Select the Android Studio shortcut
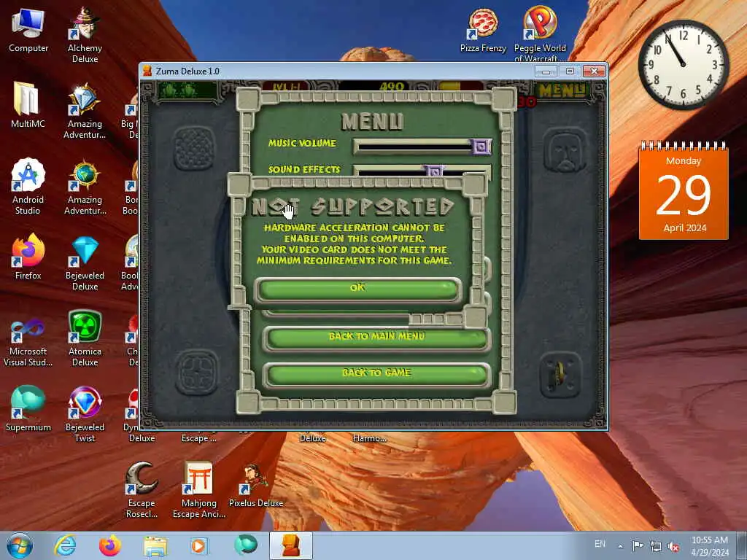The height and width of the screenshot is (560, 747). coord(28,187)
